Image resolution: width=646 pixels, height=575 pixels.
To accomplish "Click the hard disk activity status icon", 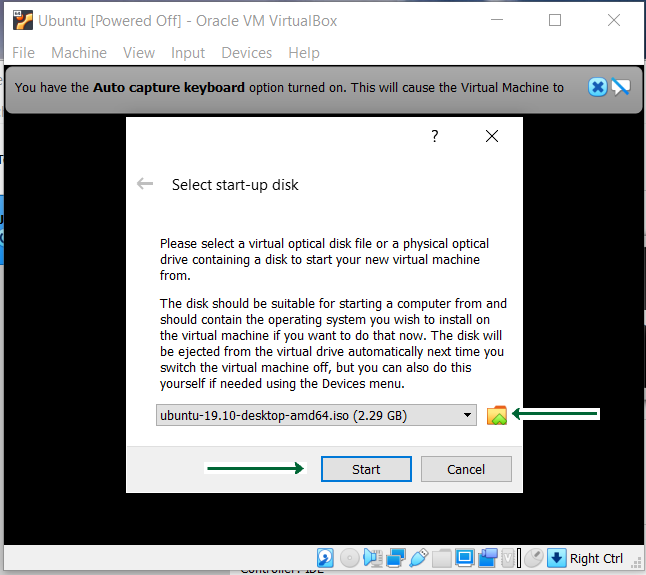I will (x=325, y=558).
